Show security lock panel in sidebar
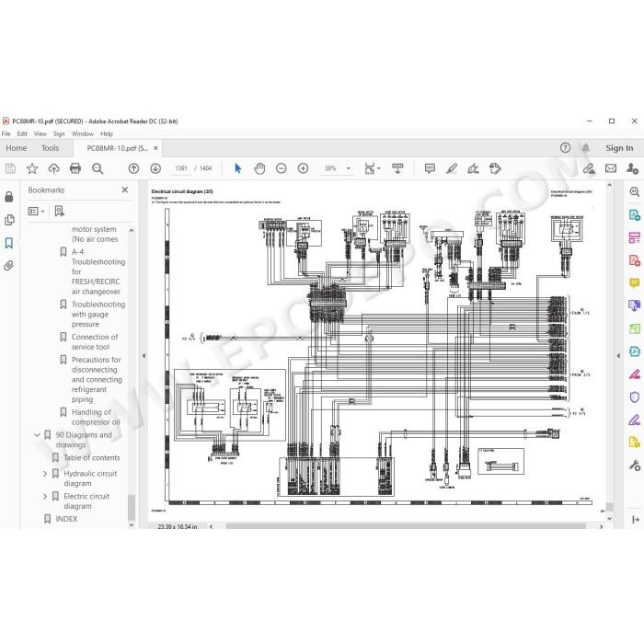This screenshot has height=644, width=644. coord(9,197)
